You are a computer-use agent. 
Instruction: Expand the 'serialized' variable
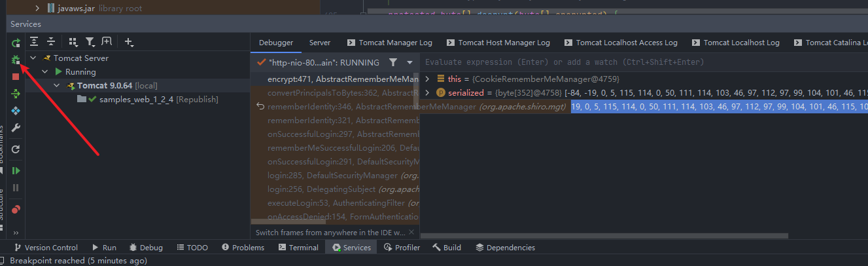click(x=428, y=92)
